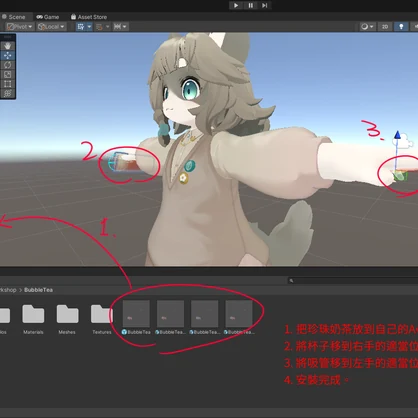Toggle grid snapping icon
Image resolution: width=418 pixels, height=418 pixels.
[x=99, y=27]
